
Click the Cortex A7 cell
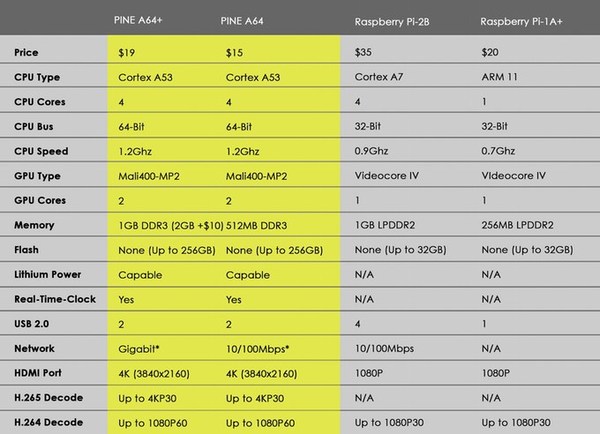(x=381, y=76)
